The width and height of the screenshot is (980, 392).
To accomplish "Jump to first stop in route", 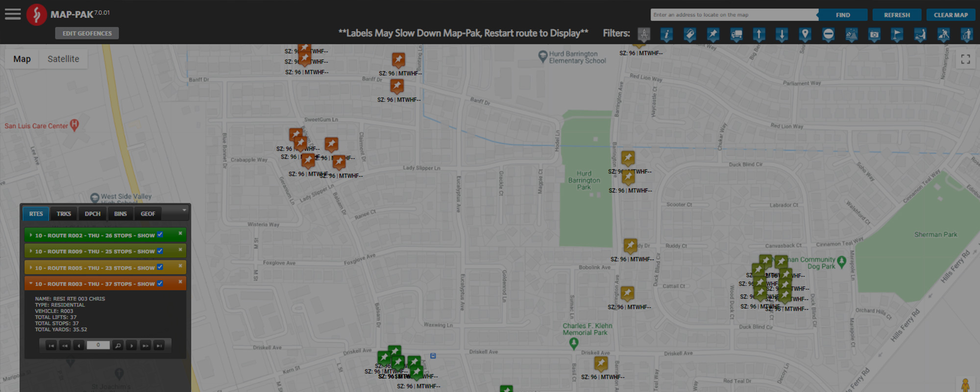I will (x=51, y=345).
